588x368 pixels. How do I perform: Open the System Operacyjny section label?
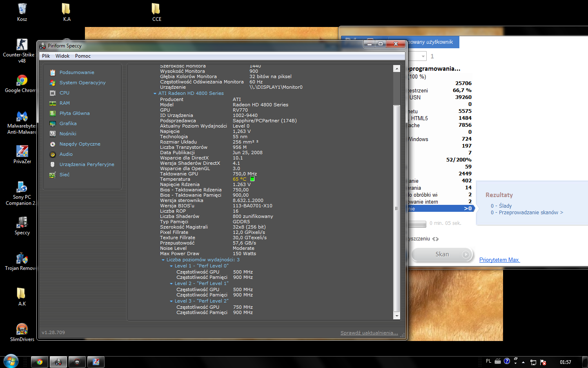point(82,83)
